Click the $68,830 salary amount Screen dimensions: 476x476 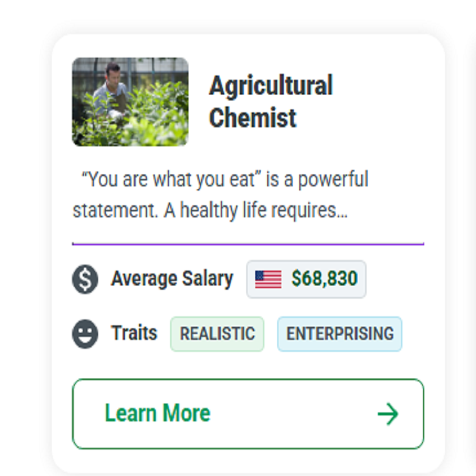pyautogui.click(x=324, y=278)
